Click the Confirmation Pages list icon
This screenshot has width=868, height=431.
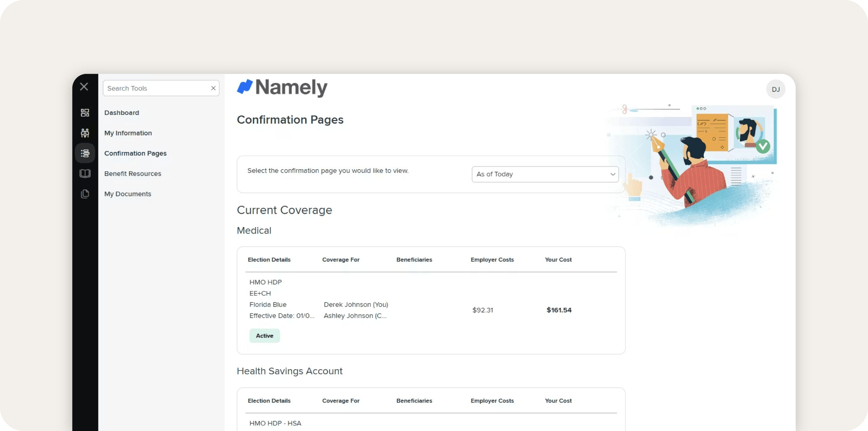85,153
